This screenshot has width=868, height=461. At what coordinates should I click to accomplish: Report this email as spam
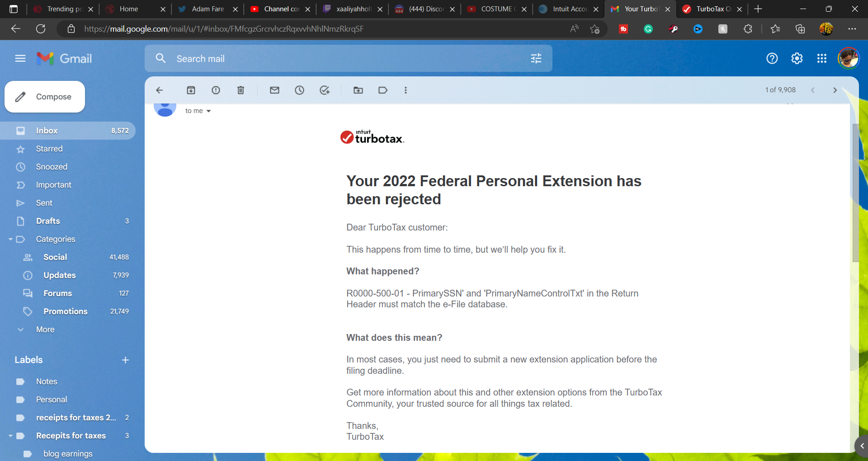pos(216,90)
